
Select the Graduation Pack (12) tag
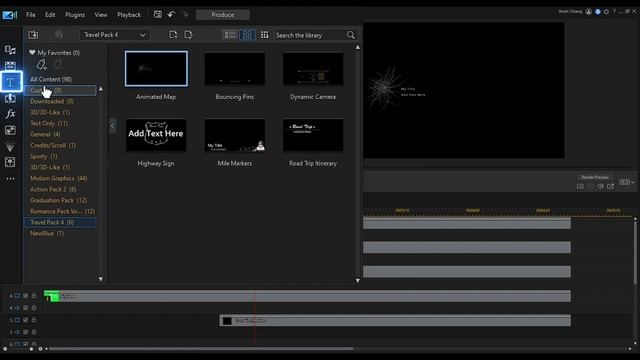[x=58, y=200]
